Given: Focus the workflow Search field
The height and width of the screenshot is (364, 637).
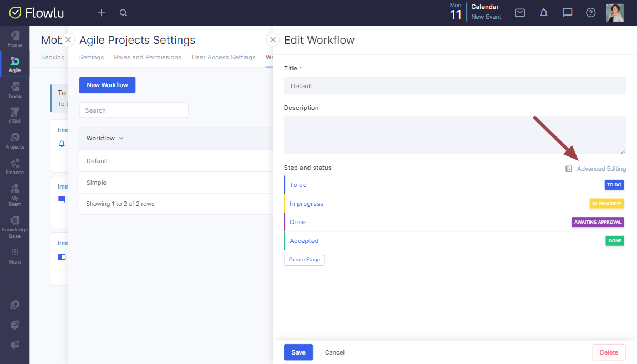Looking at the screenshot, I should pos(134,110).
